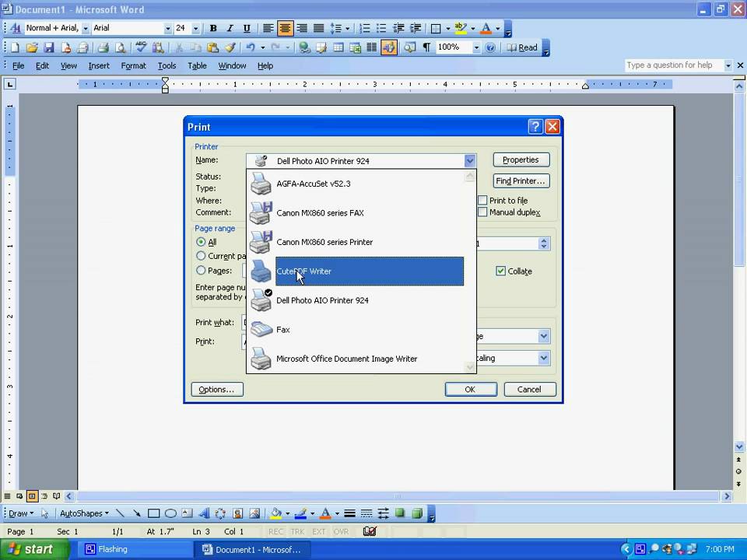This screenshot has height=560, width=747.
Task: Toggle Bold formatting in toolbar
Action: point(213,29)
